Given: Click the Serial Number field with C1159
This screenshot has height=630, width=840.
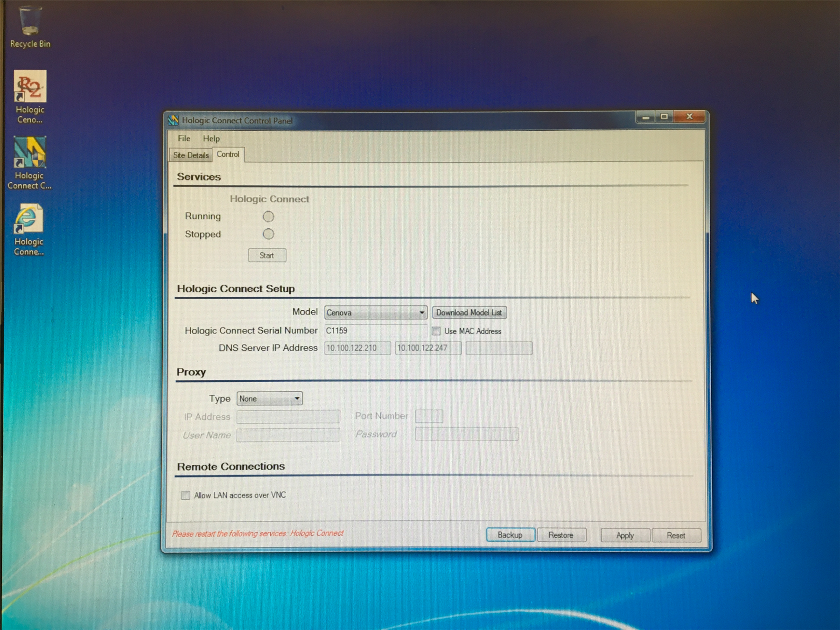Looking at the screenshot, I should pos(376,330).
